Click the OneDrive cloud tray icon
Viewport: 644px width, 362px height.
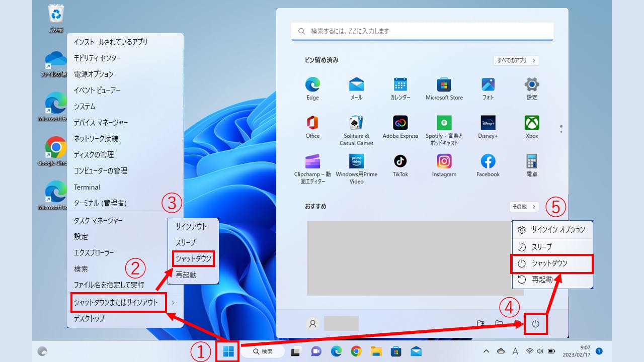501,351
